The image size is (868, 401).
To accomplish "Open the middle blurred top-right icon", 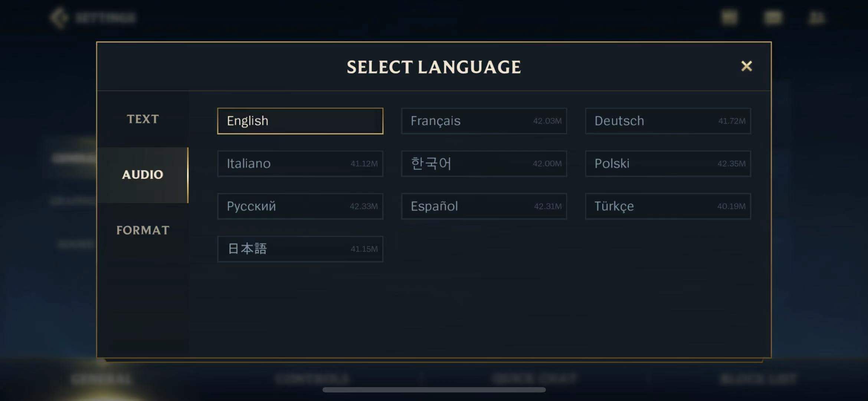I will click(773, 17).
